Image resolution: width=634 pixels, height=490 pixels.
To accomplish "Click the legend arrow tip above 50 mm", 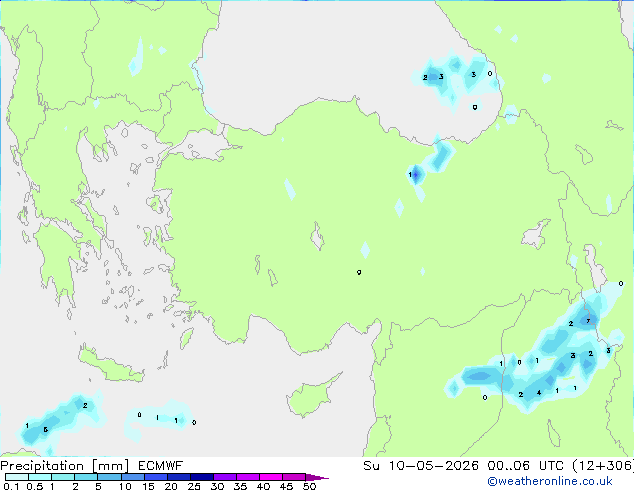I will (317, 477).
